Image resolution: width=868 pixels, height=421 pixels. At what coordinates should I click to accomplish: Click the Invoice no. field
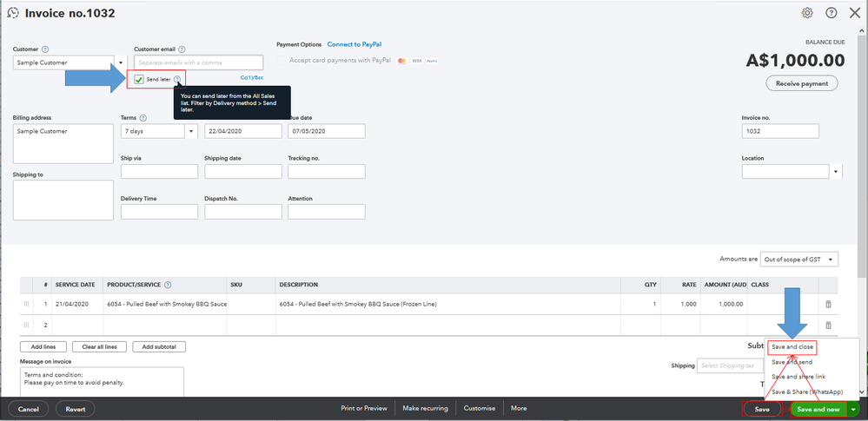(780, 131)
